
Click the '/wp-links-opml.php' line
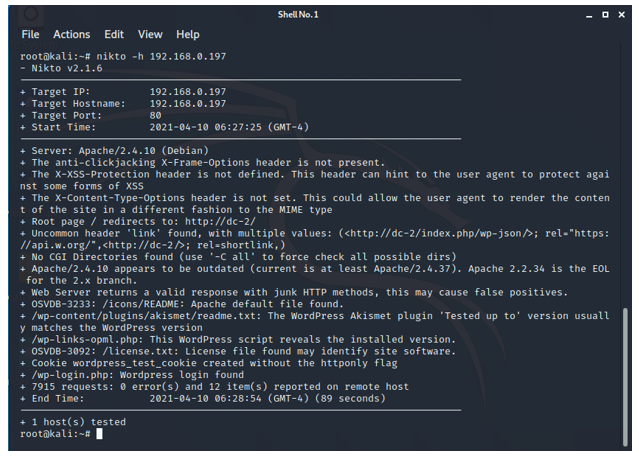(x=238, y=340)
